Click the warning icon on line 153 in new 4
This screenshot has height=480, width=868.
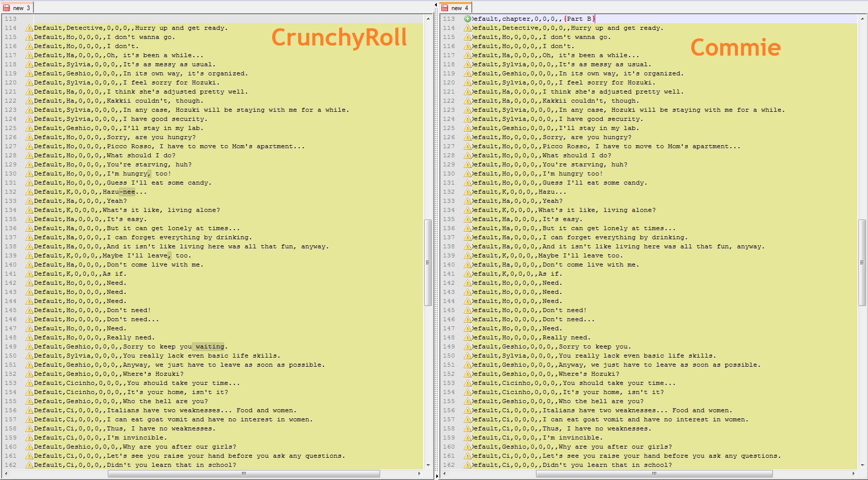point(468,383)
